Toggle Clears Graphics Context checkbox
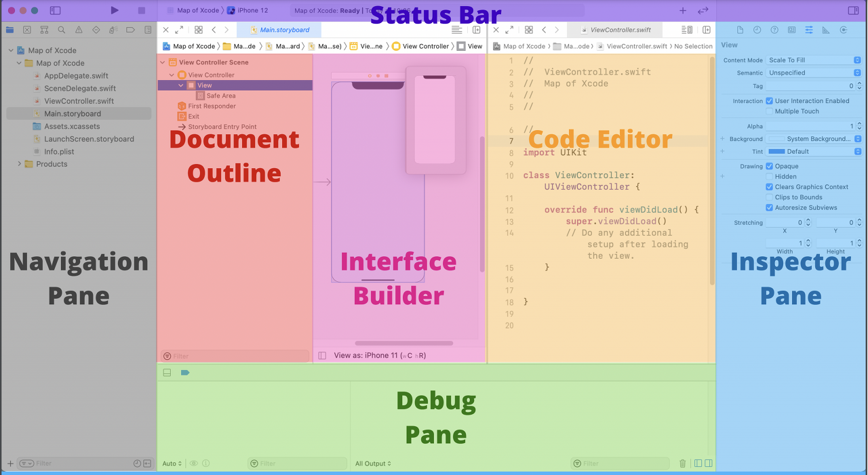Viewport: 868px width, 475px height. (x=769, y=187)
